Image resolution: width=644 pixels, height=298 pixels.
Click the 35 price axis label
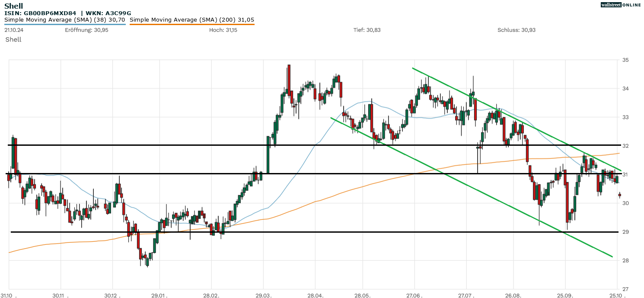click(x=625, y=60)
